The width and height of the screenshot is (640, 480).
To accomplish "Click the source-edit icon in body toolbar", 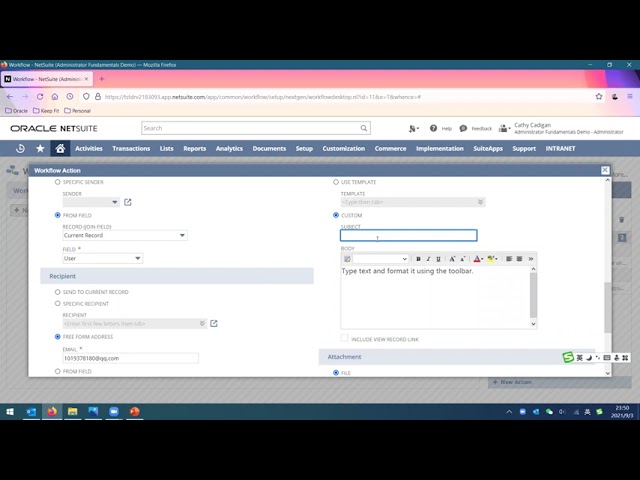I will [x=347, y=259].
